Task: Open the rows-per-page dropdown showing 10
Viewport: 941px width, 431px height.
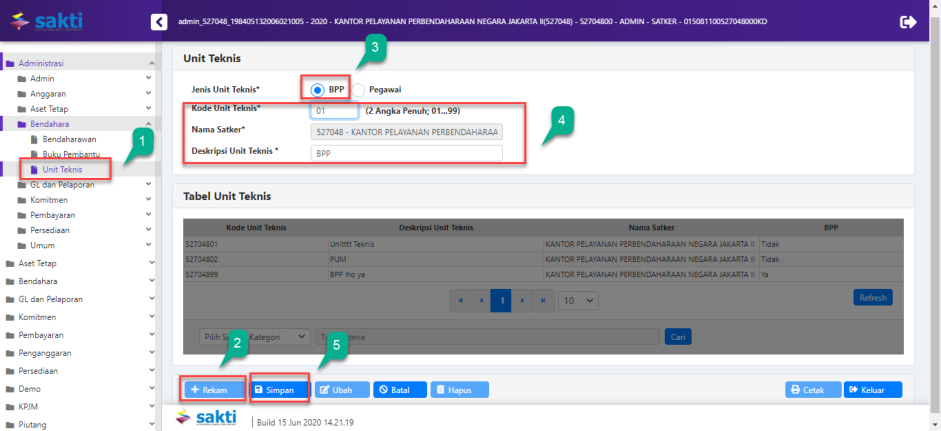Action: (x=577, y=299)
